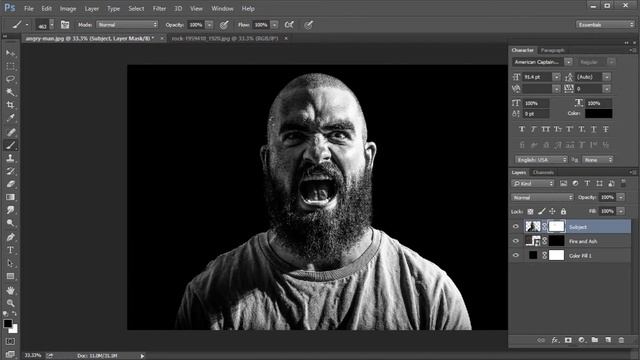
Task: Create a new layer icon
Action: tap(608, 340)
